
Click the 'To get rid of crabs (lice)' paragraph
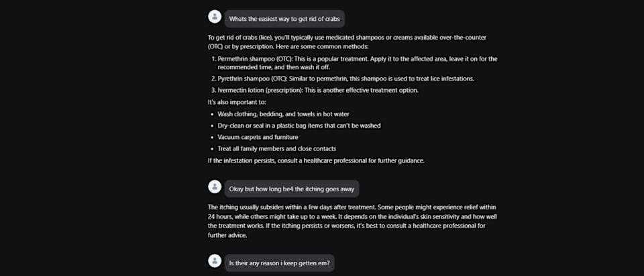pos(347,42)
